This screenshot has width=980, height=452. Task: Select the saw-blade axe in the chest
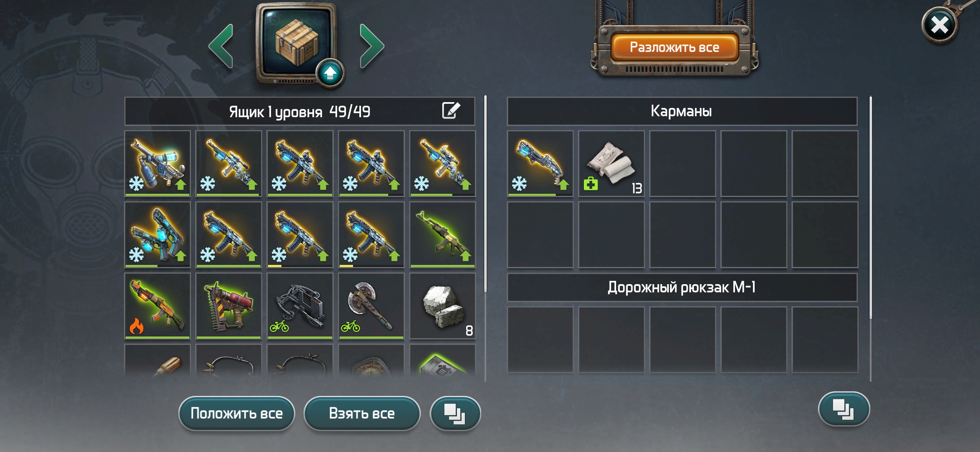pos(371,306)
